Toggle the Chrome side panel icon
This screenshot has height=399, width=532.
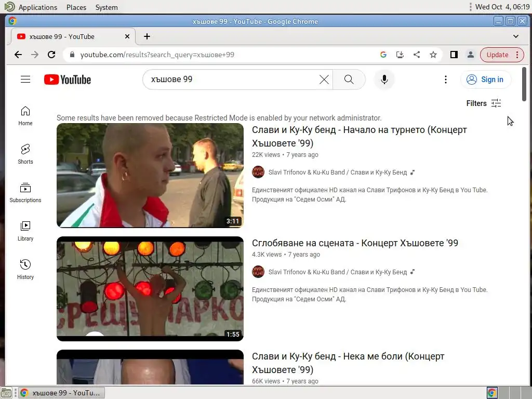click(x=454, y=55)
